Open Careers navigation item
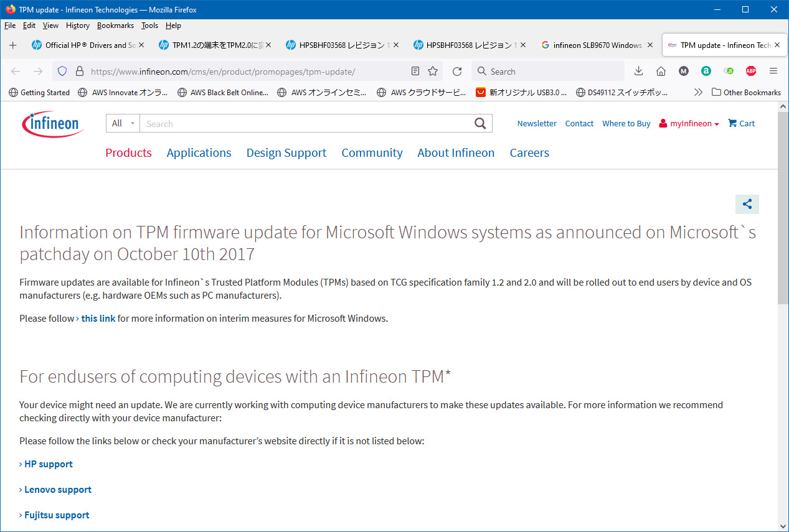The image size is (789, 532). [x=529, y=152]
